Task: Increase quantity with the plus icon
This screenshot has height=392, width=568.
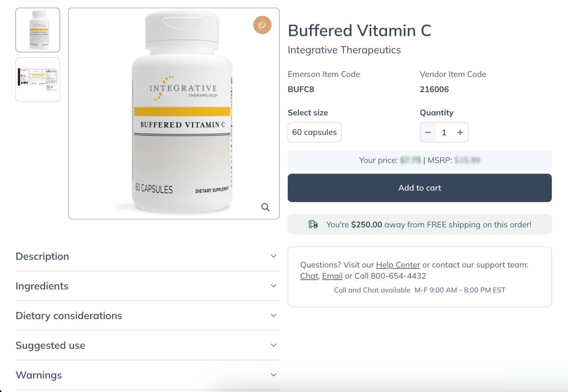Action: coord(460,132)
